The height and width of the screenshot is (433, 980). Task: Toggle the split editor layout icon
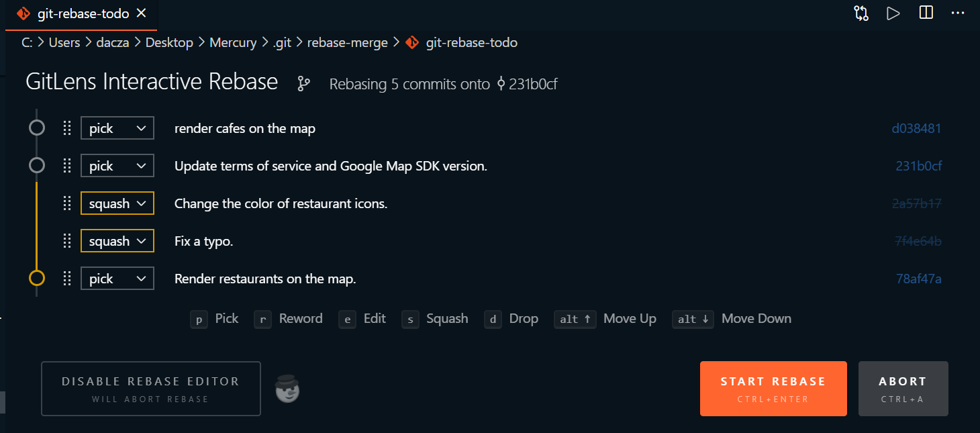(x=926, y=13)
